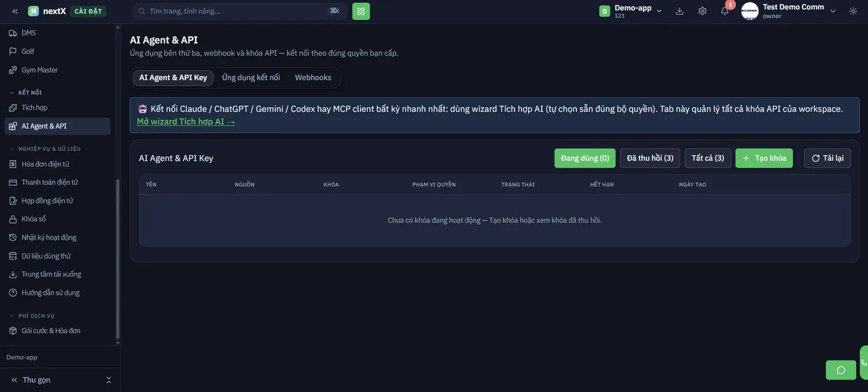Click the Hướng dẫn sử dụng help icon
Screen dimensions: 868x392
[x=13, y=293]
